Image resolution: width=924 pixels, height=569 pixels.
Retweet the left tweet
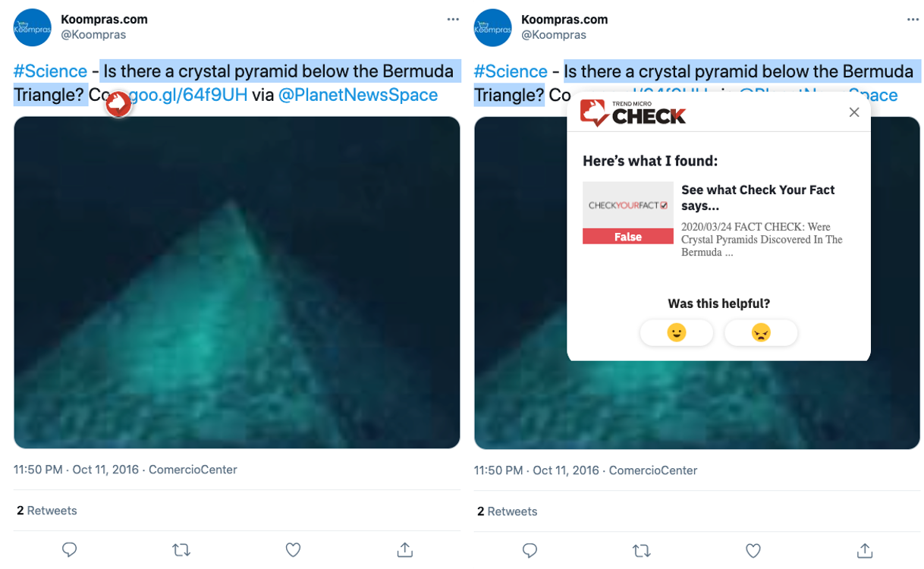[x=181, y=550]
